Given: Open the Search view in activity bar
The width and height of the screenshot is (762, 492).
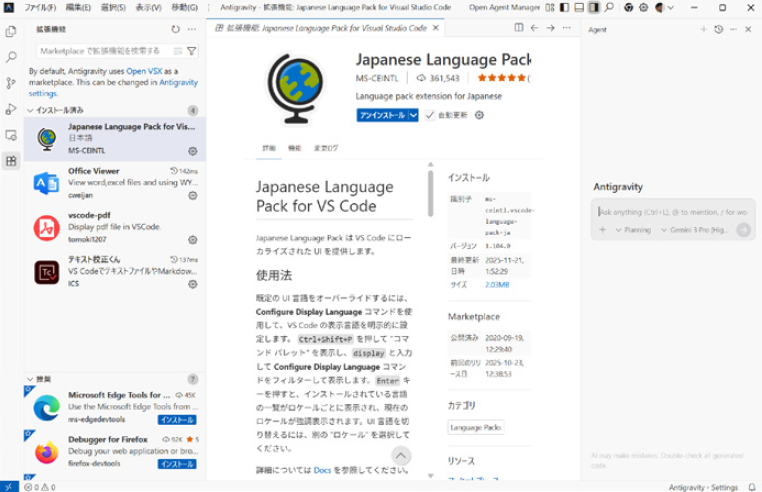Looking at the screenshot, I should click(11, 57).
